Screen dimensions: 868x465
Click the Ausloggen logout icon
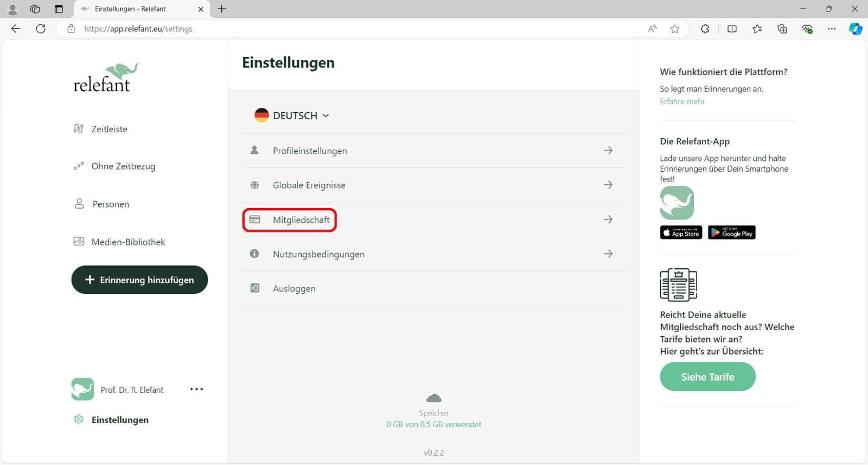(254, 288)
